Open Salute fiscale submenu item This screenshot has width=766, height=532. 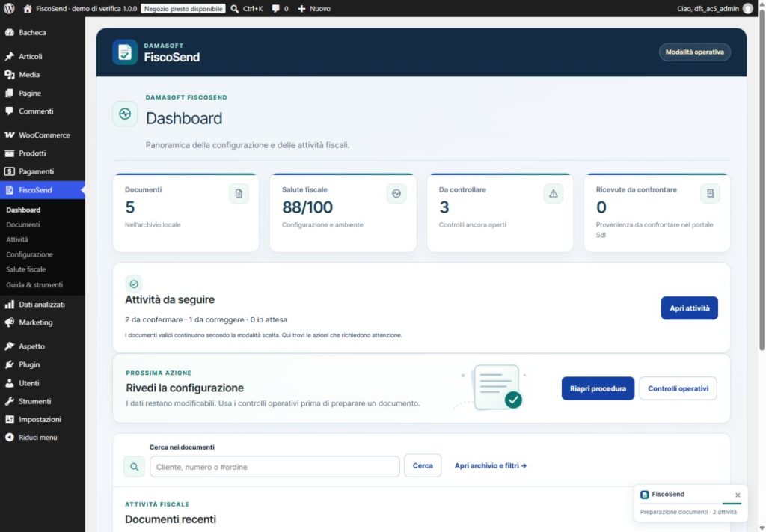point(26,269)
